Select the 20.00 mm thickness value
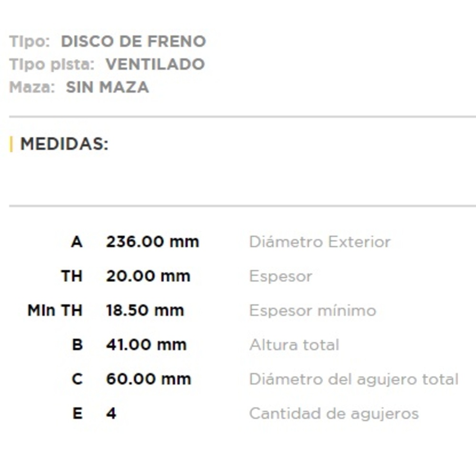Screen dimensions: 476x476 coord(148,276)
